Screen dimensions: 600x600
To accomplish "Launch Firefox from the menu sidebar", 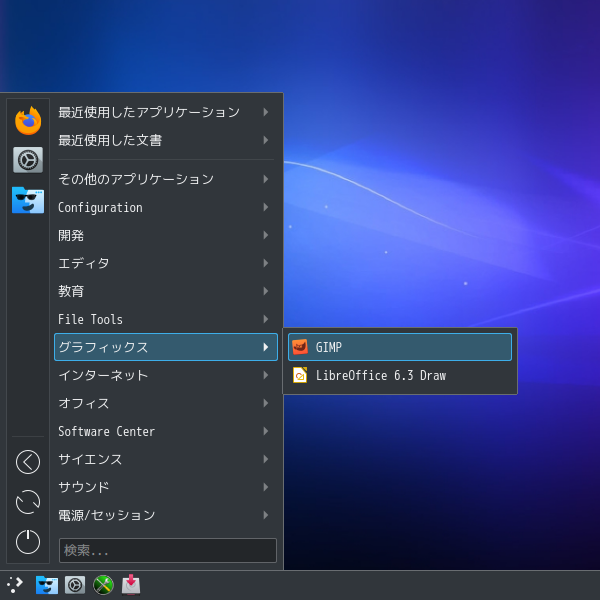I will pos(28,121).
